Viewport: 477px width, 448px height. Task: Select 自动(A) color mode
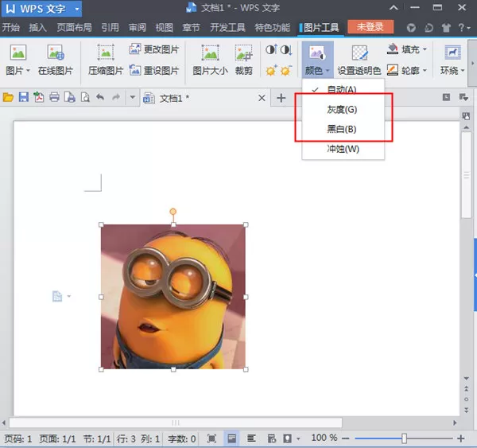343,88
